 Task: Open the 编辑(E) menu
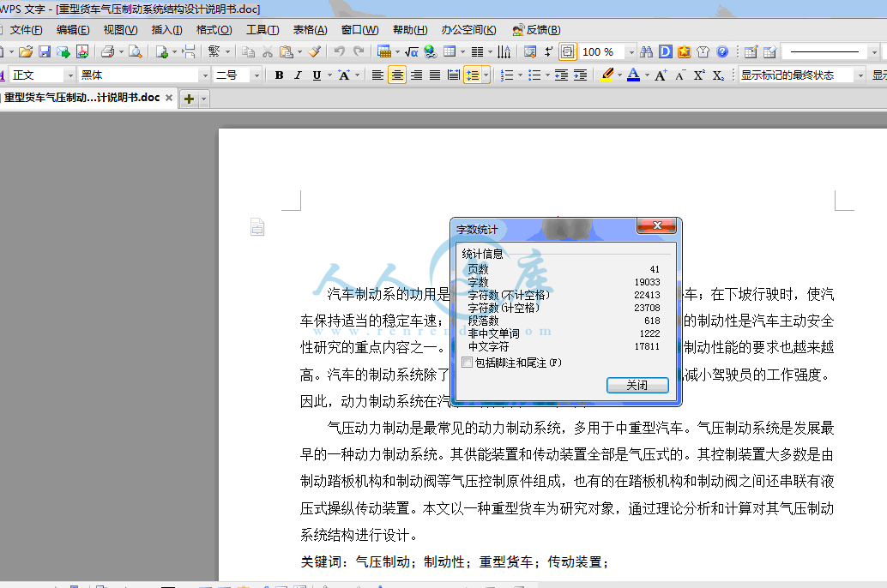pos(73,30)
